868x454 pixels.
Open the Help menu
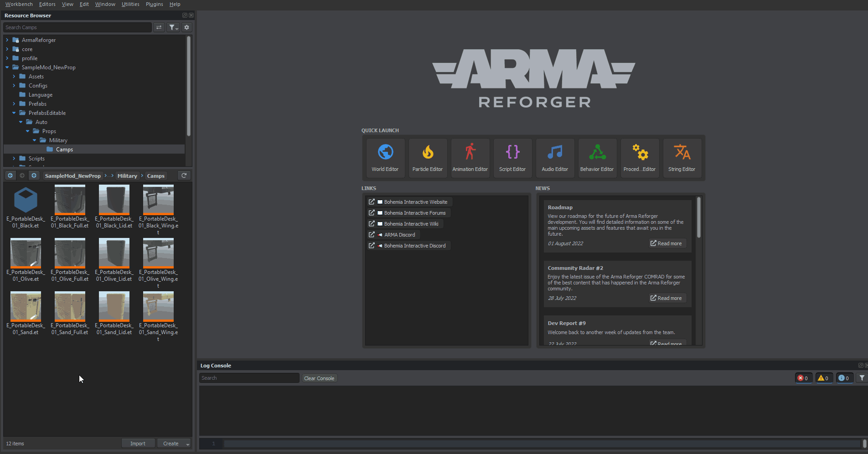(x=175, y=4)
